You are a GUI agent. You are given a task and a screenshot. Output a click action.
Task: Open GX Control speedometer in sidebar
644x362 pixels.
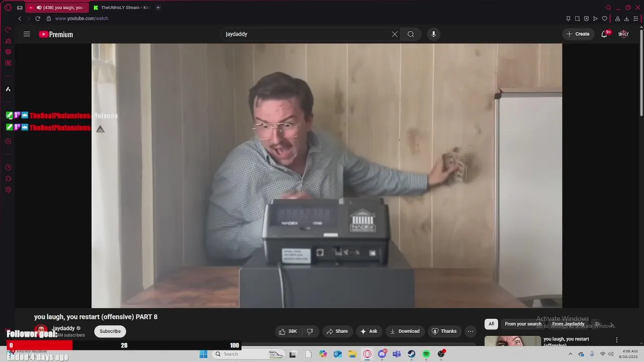[x=8, y=30]
